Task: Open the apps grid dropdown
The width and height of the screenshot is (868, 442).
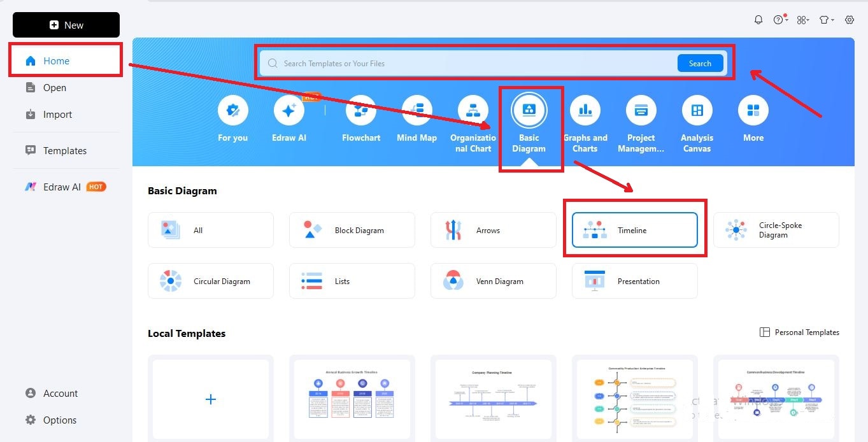Action: (802, 19)
